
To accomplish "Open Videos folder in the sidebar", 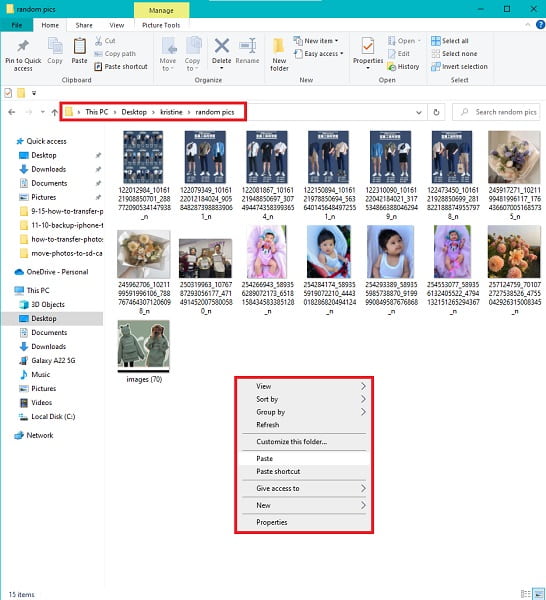I will (36, 403).
